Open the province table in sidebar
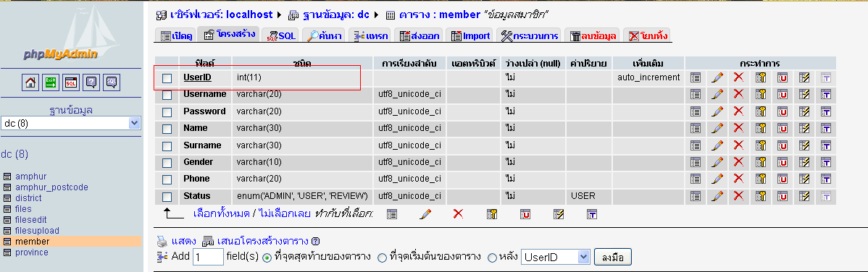 coord(32,252)
